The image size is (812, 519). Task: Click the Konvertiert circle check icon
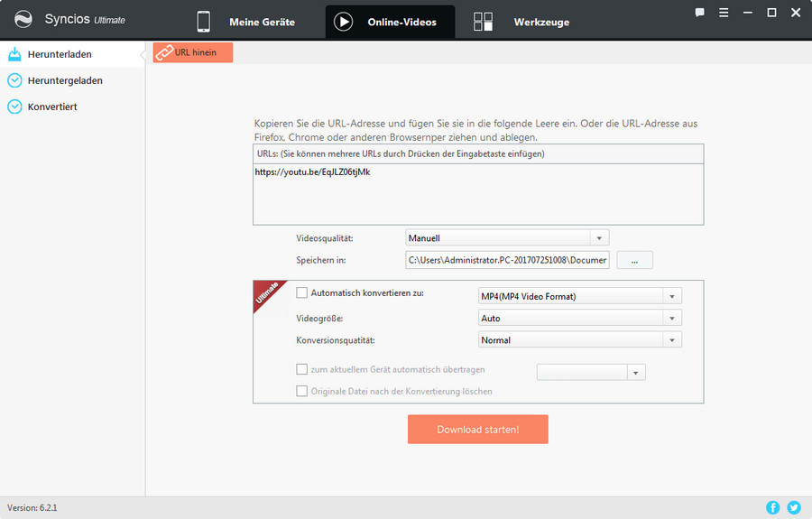[x=14, y=107]
